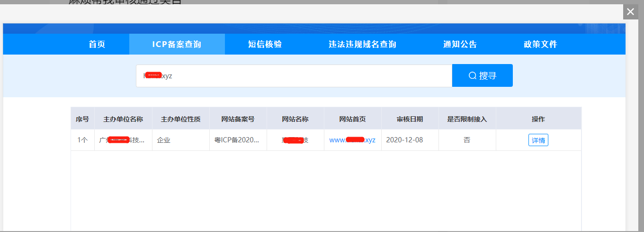Open the 短信核验 tab

265,44
